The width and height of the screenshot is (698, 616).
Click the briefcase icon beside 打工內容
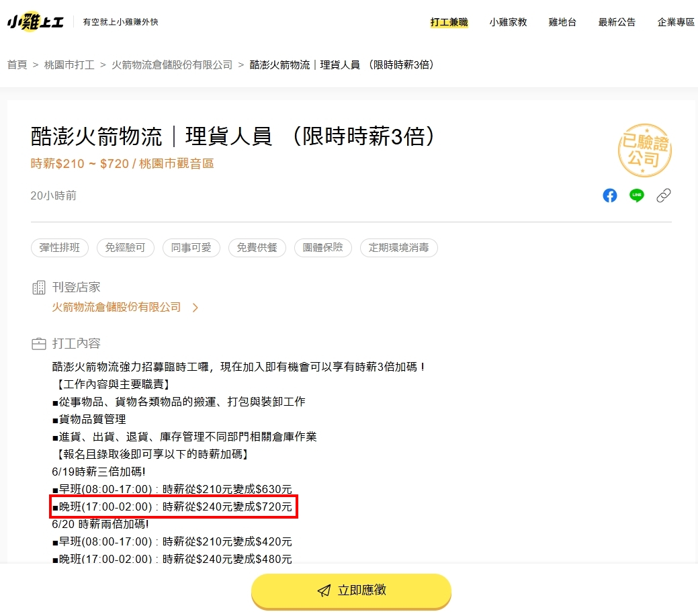(39, 344)
